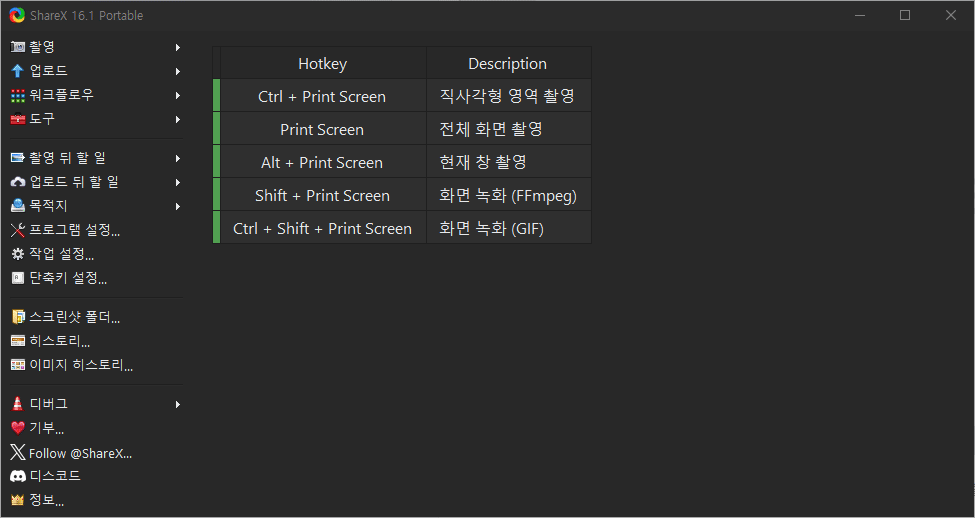Open 프로그램 설정... settings
The image size is (975, 518).
pos(96,230)
